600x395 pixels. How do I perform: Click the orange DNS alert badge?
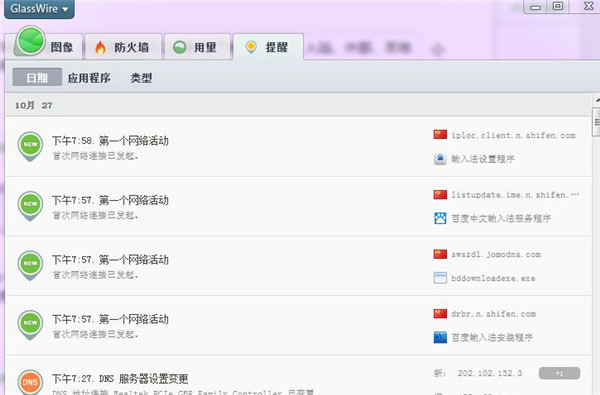[30, 382]
